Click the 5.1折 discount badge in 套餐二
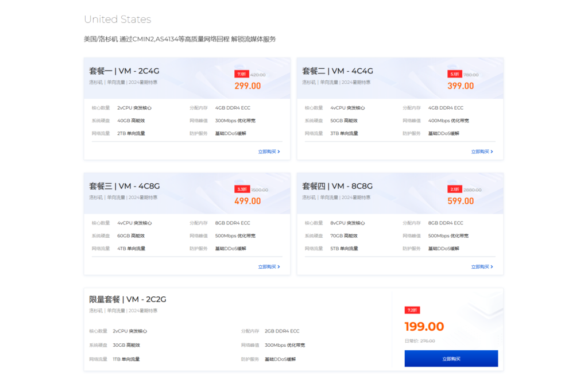The image size is (588, 387). coord(455,74)
